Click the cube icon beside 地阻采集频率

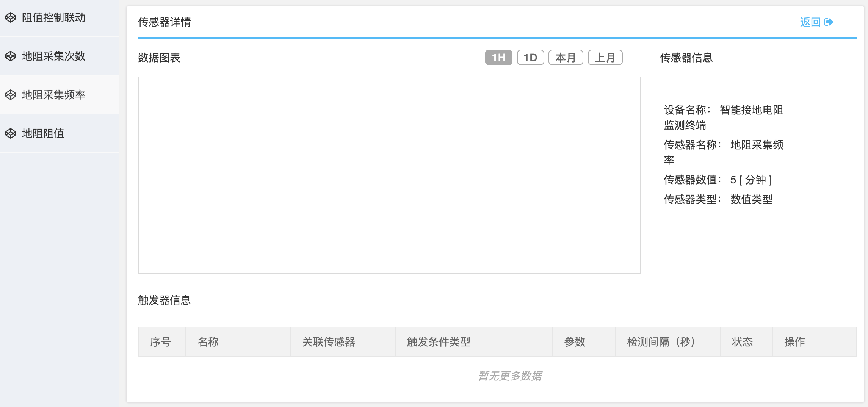10,95
